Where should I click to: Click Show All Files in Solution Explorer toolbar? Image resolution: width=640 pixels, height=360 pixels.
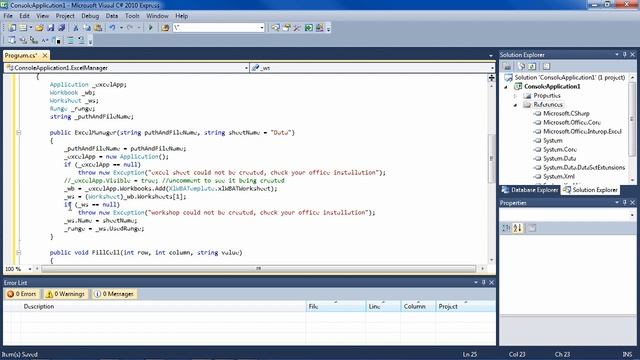tap(521, 67)
